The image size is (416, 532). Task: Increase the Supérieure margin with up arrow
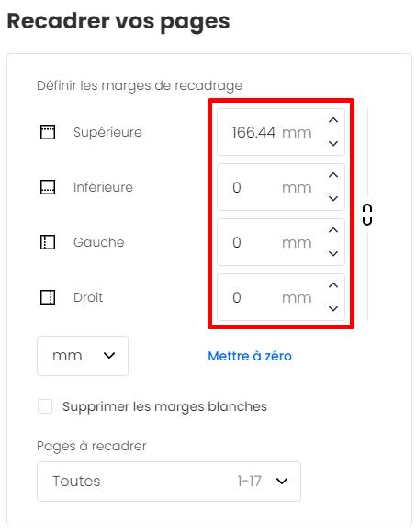[x=333, y=120]
